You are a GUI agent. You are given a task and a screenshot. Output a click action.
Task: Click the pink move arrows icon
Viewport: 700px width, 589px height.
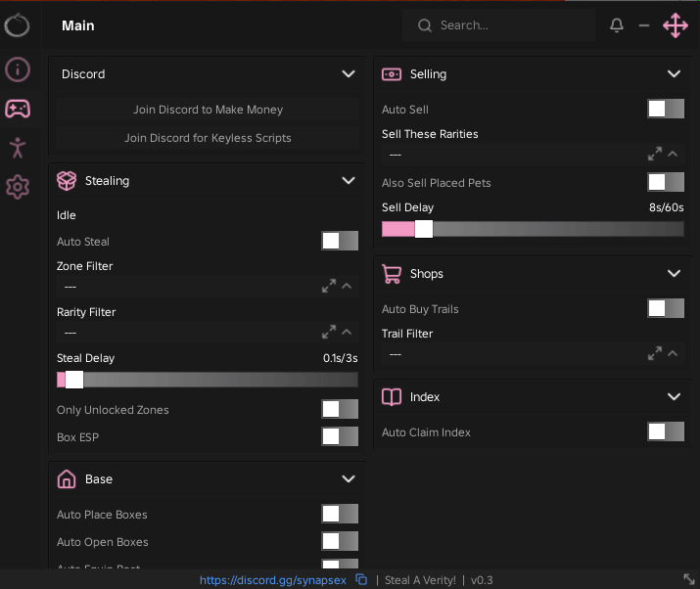(x=675, y=25)
